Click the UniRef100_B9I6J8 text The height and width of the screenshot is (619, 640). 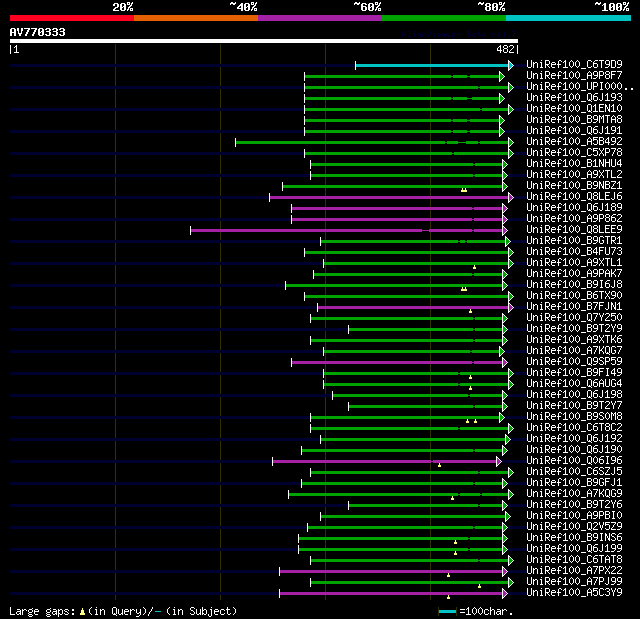(x=574, y=285)
